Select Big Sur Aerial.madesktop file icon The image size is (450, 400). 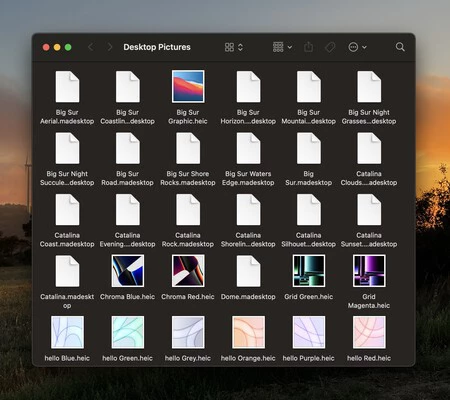tap(67, 87)
